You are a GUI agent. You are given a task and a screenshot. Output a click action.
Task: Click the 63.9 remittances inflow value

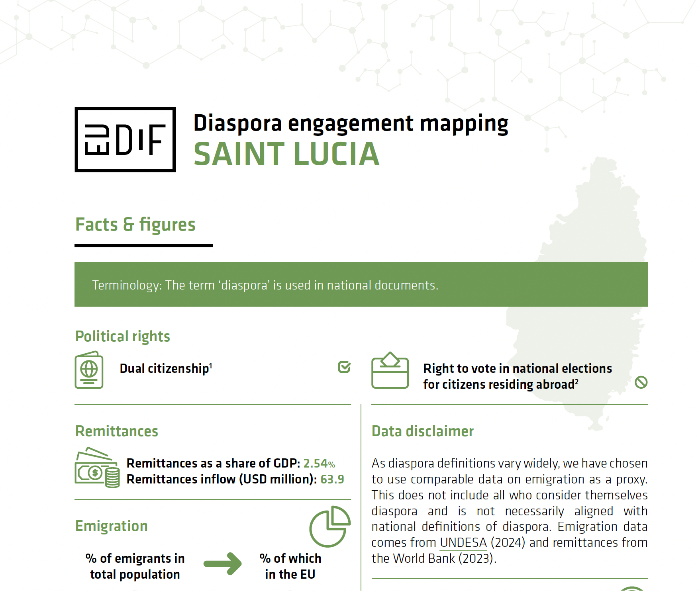coord(332,479)
